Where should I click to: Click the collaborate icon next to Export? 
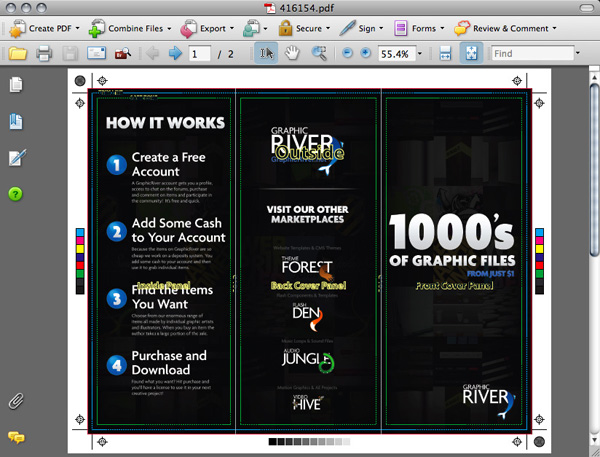pyautogui.click(x=251, y=28)
